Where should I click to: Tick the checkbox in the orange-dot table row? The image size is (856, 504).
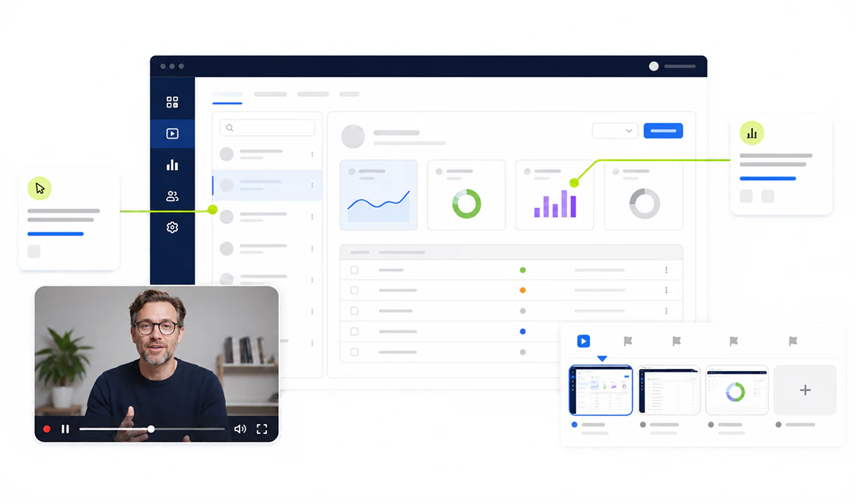pos(354,290)
